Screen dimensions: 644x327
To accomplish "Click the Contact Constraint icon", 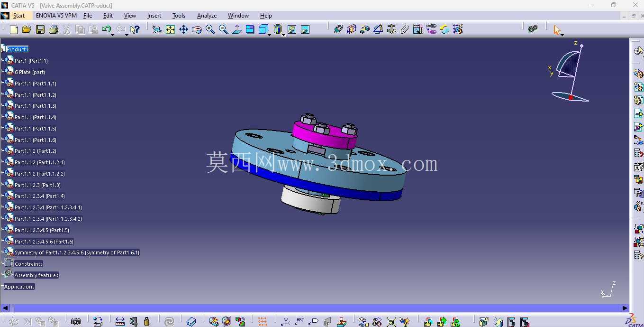I will pos(351,29).
